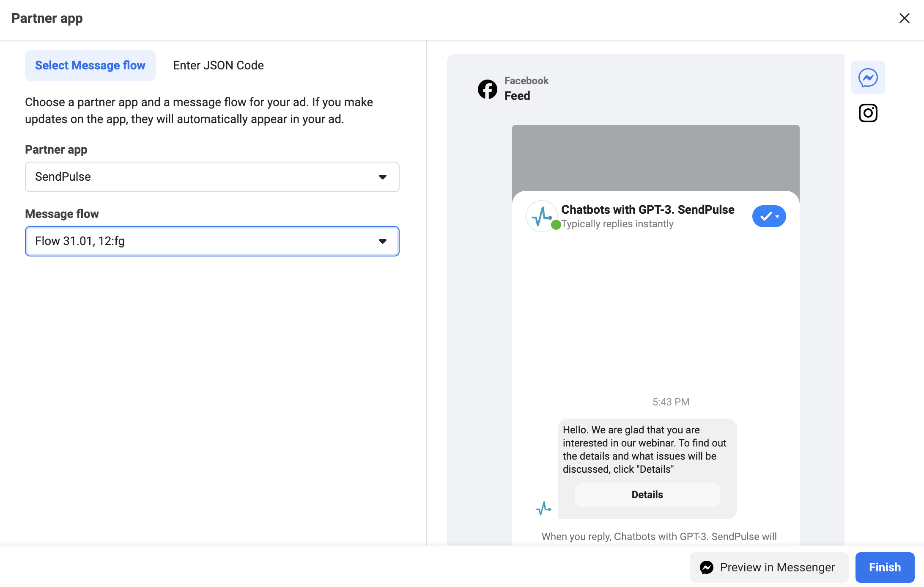Close the Partner app dialog

(905, 18)
